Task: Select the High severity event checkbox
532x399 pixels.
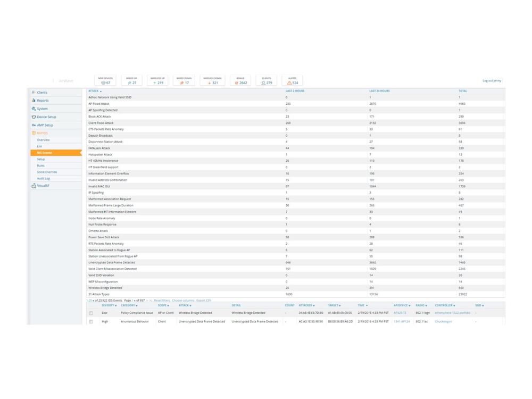Action: point(91,321)
